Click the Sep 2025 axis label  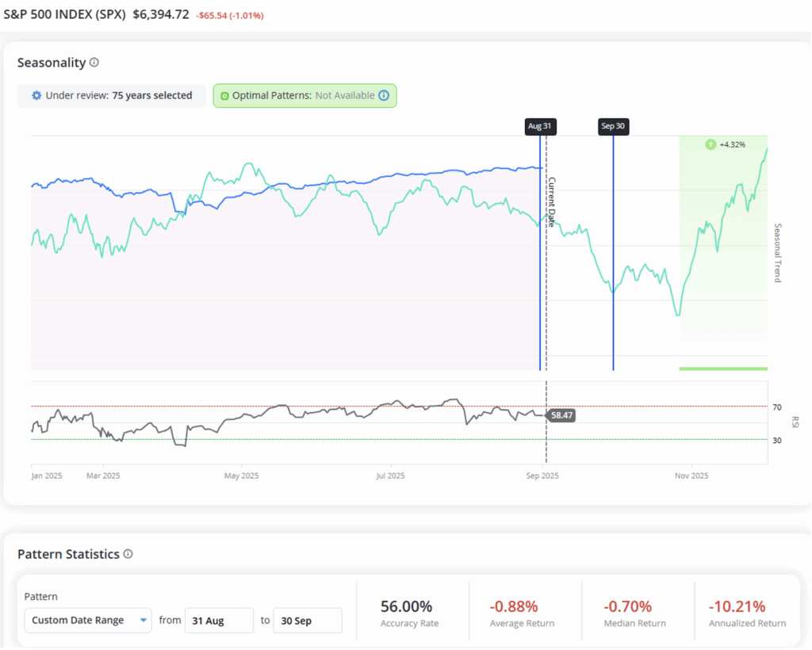tap(542, 476)
